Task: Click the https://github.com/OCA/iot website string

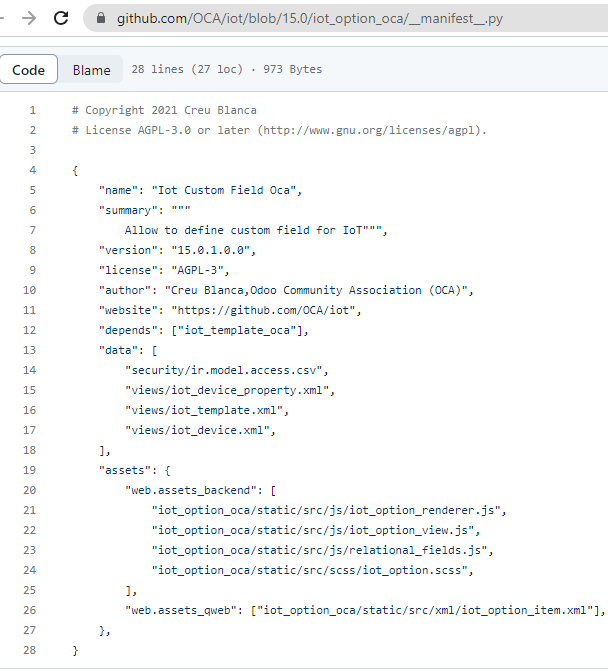Action: coord(267,310)
